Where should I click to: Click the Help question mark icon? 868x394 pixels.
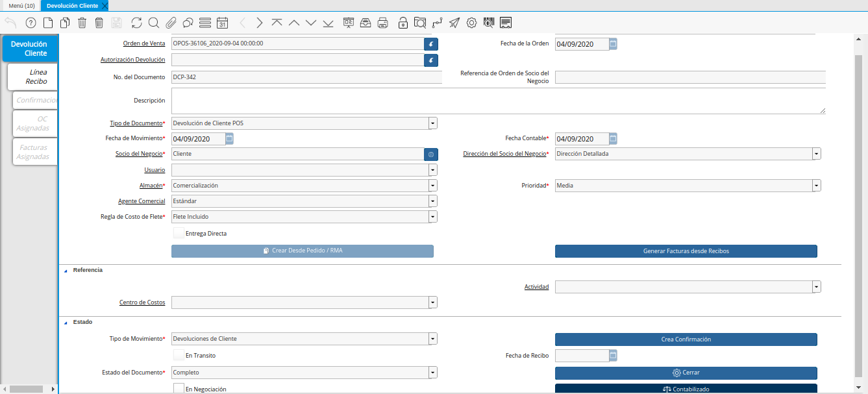click(x=31, y=23)
